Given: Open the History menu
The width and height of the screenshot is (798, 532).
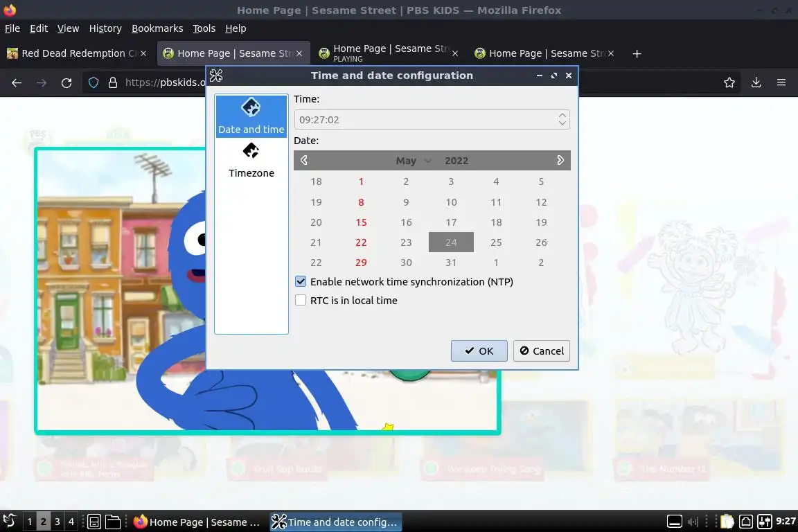Looking at the screenshot, I should [105, 28].
